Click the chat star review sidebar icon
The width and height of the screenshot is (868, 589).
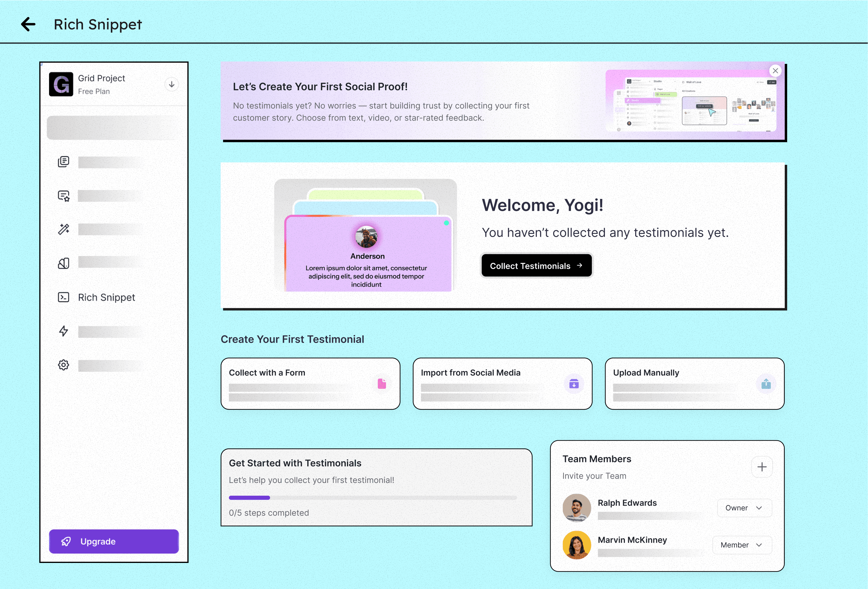64,196
